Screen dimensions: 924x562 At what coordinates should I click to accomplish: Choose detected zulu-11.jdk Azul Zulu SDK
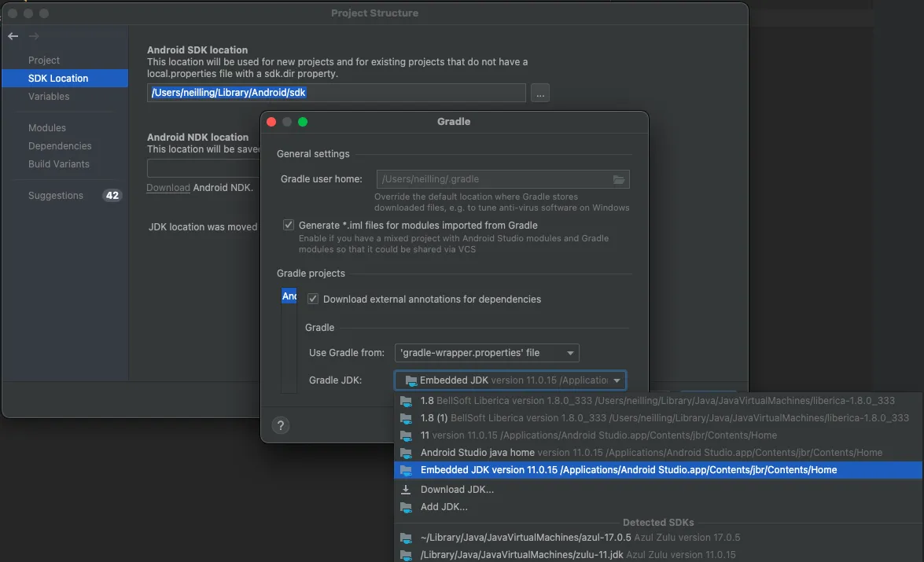click(657, 555)
